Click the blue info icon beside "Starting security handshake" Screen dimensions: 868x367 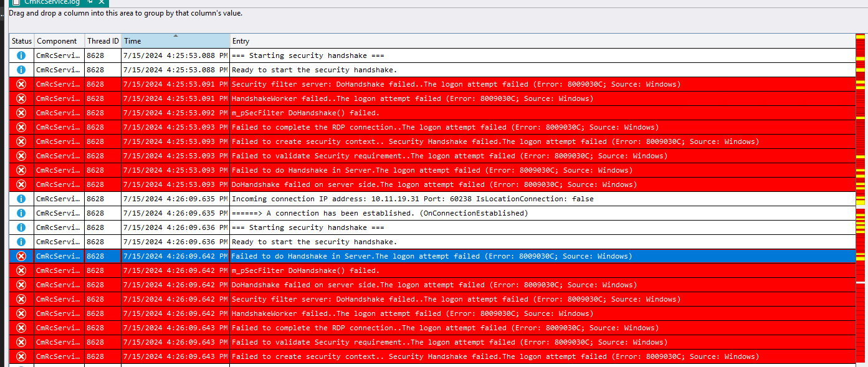[21, 55]
